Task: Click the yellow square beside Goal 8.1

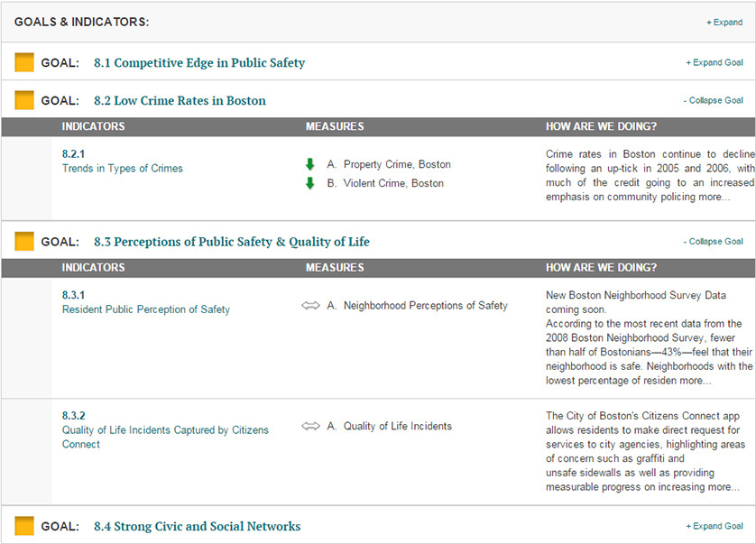Action: pos(24,62)
